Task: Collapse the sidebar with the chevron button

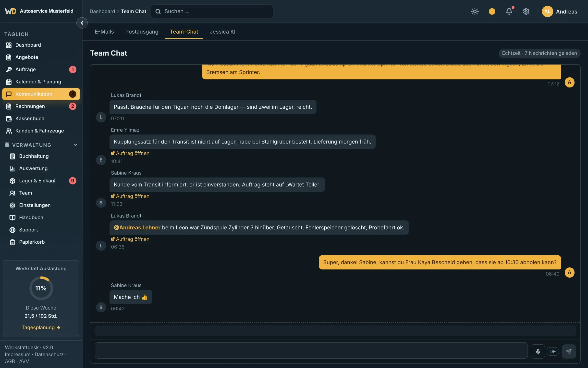Action: pos(82,23)
